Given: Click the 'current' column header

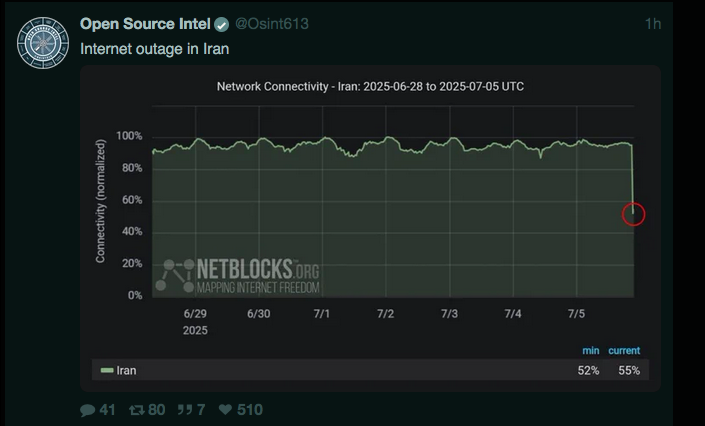Looking at the screenshot, I should (624, 350).
